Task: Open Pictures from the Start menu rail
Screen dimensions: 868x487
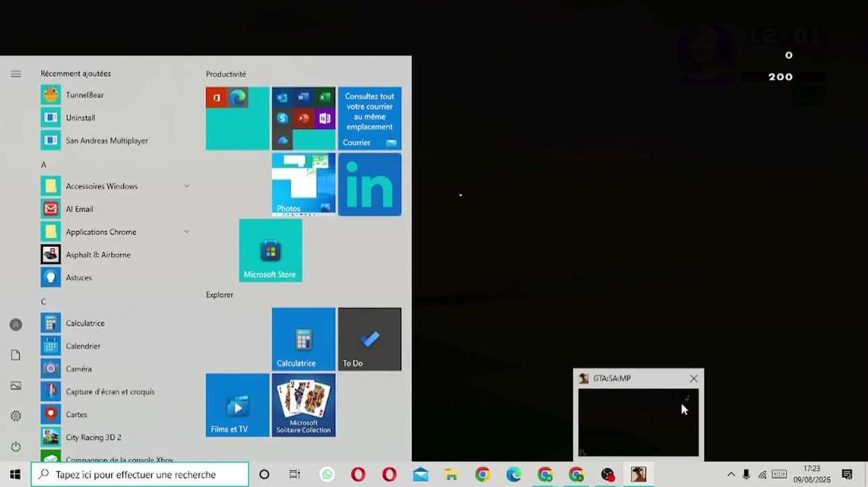Action: coord(16,386)
